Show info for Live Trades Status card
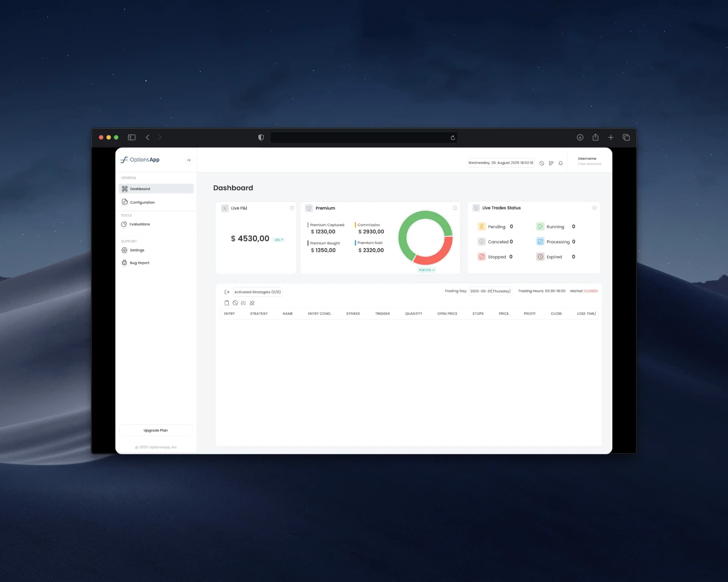This screenshot has width=728, height=582. (x=594, y=208)
